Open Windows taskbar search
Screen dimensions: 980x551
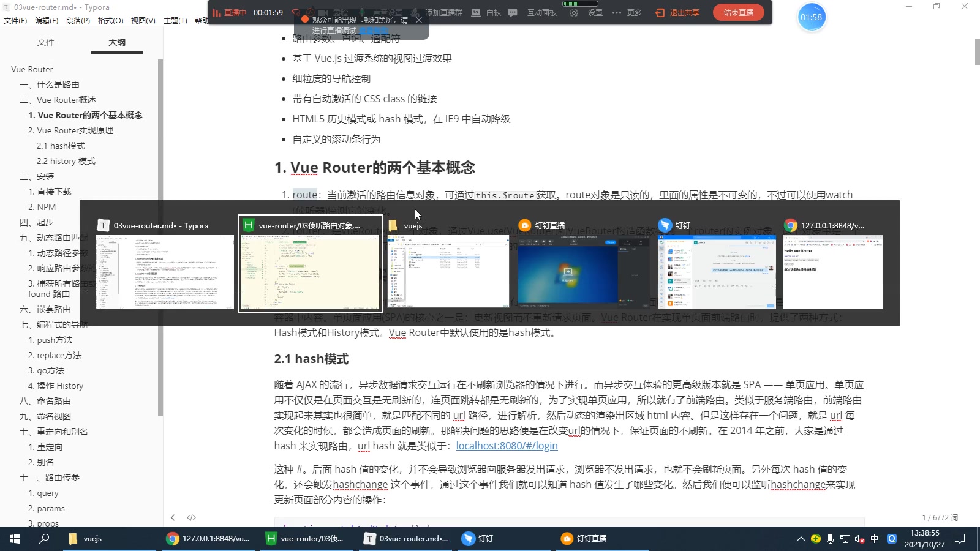point(44,539)
